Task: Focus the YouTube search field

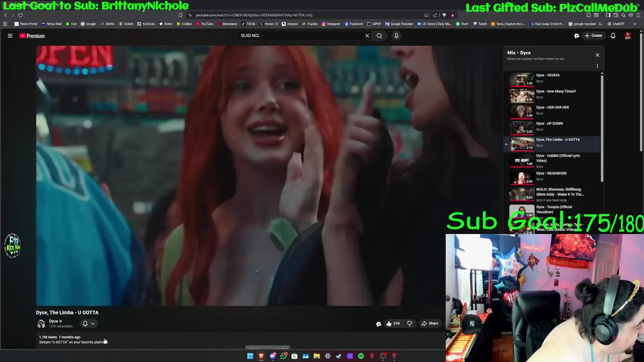Action: [x=301, y=36]
